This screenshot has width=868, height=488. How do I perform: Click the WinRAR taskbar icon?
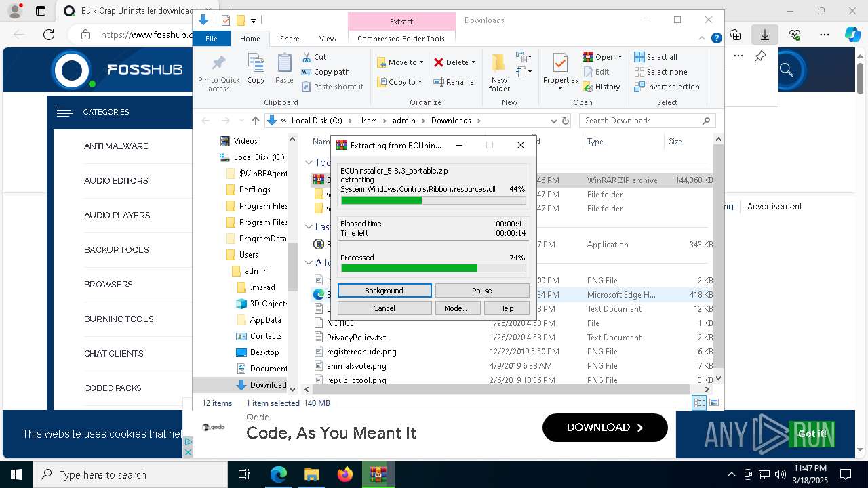pos(378,474)
